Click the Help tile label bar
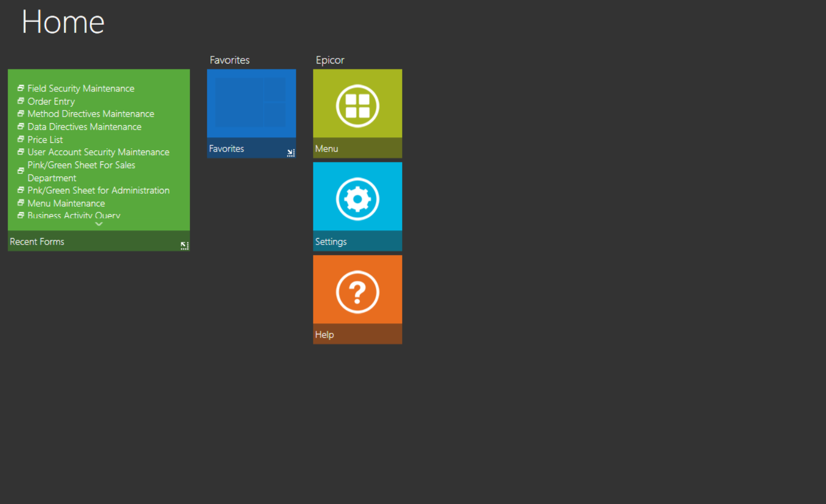The image size is (826, 504). [x=357, y=334]
